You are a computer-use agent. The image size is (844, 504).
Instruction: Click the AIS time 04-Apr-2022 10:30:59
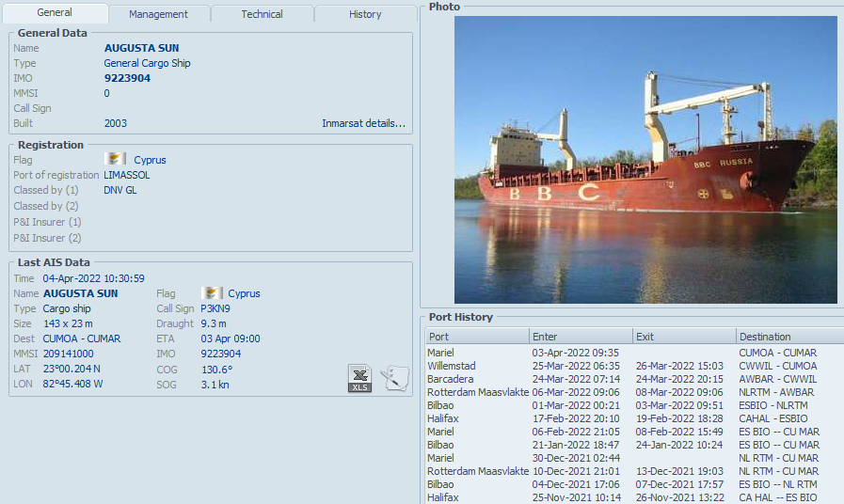(x=94, y=278)
